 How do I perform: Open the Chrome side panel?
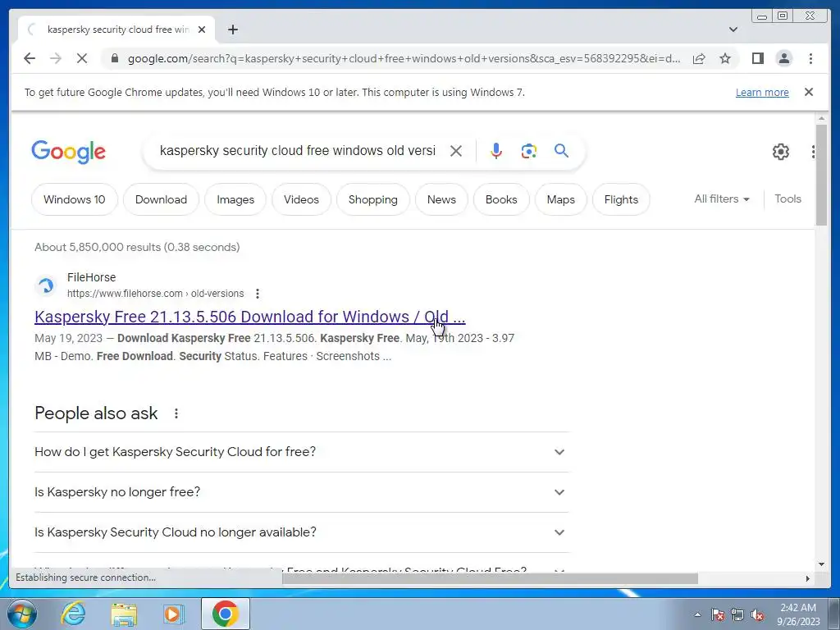[x=757, y=58]
